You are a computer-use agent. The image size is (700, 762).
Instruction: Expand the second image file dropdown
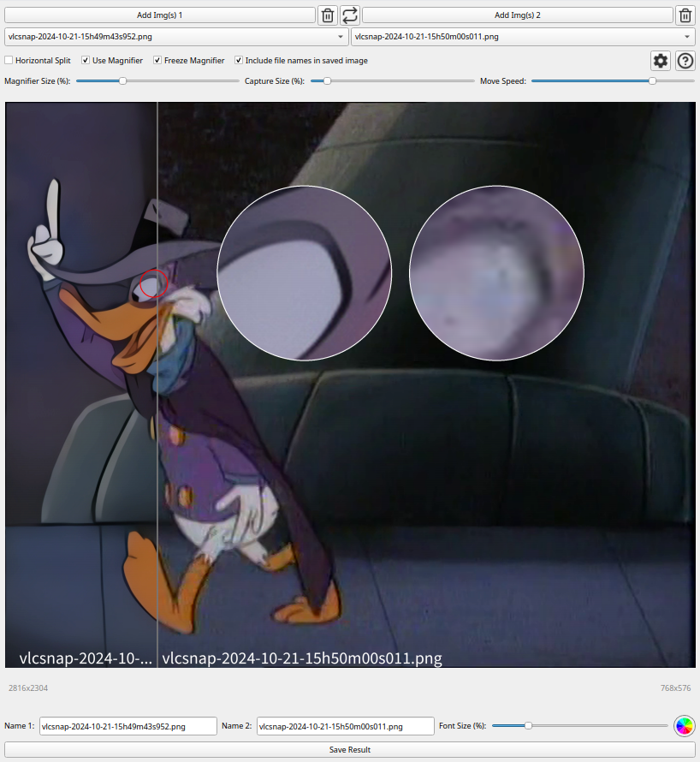[523, 37]
